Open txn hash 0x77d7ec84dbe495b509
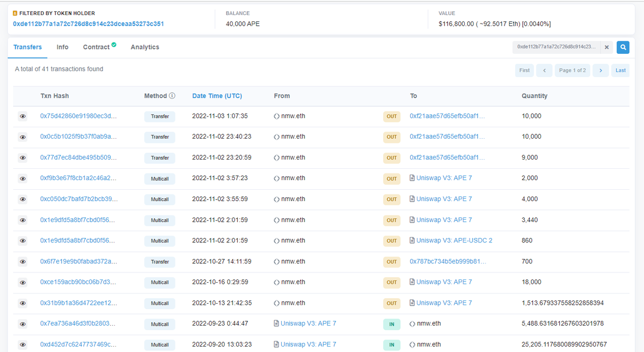The height and width of the screenshot is (352, 644). click(x=78, y=157)
